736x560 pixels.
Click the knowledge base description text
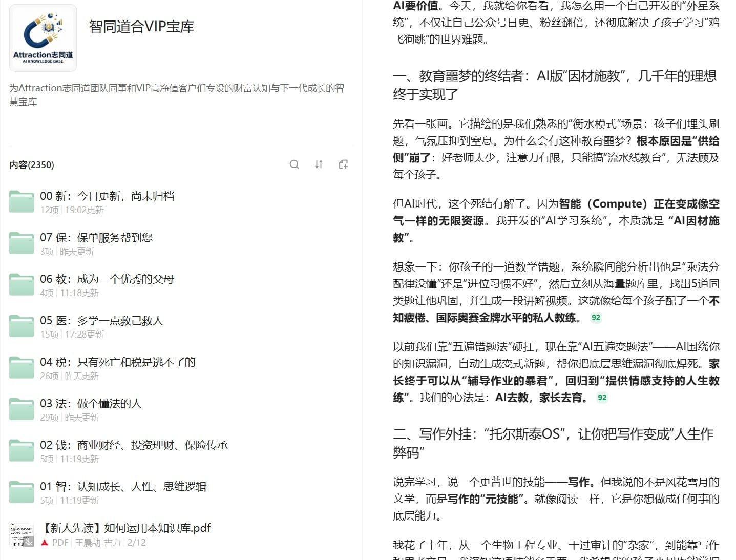pos(176,94)
